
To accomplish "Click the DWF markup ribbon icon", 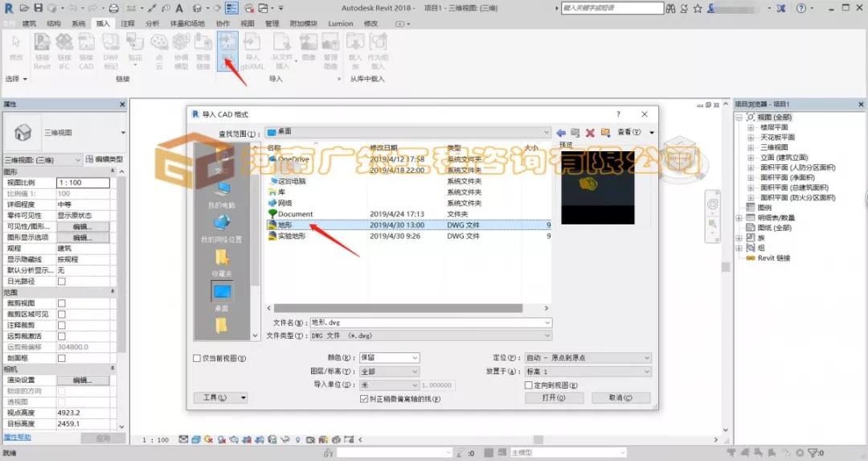I will (x=111, y=51).
